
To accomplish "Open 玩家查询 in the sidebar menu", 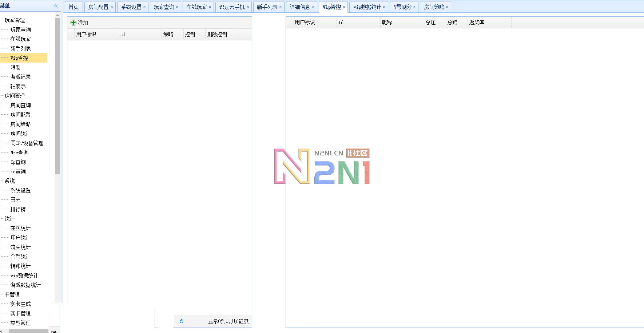I will 20,29.
